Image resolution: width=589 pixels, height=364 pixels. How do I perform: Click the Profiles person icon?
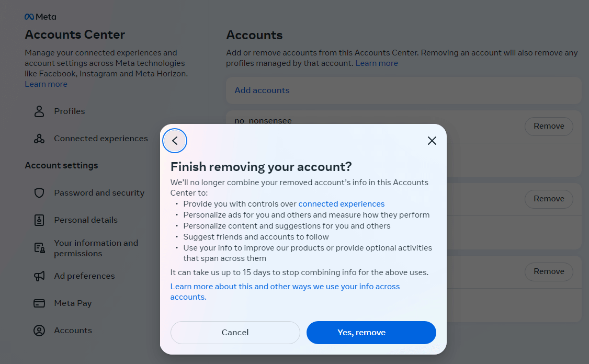39,111
